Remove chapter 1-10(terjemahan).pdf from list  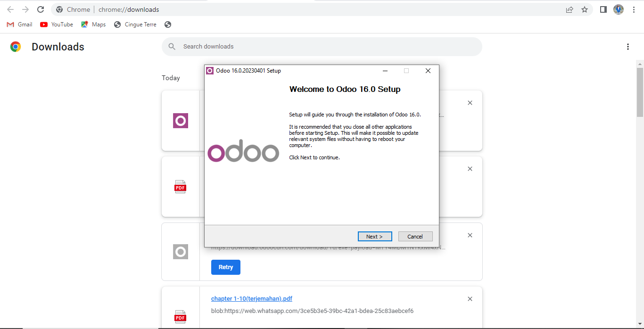[470, 299]
